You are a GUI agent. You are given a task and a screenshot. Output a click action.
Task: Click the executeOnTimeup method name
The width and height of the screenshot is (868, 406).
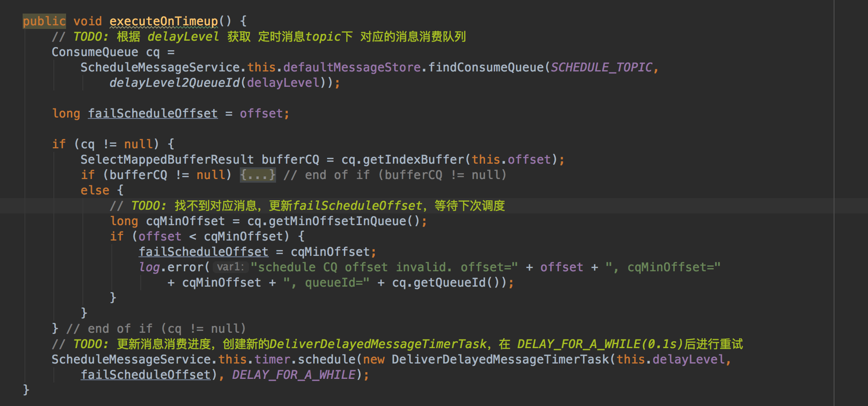click(164, 21)
